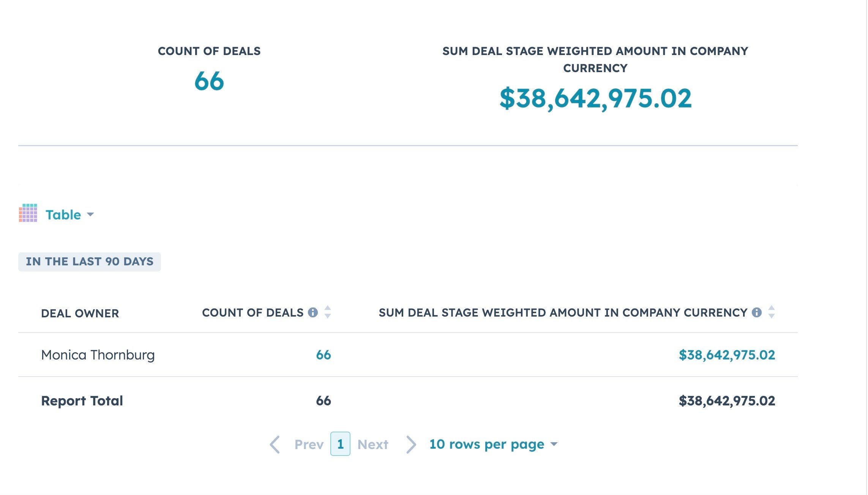Click info icon beside Sum Deal Stage column
The width and height of the screenshot is (868, 495).
click(x=757, y=312)
